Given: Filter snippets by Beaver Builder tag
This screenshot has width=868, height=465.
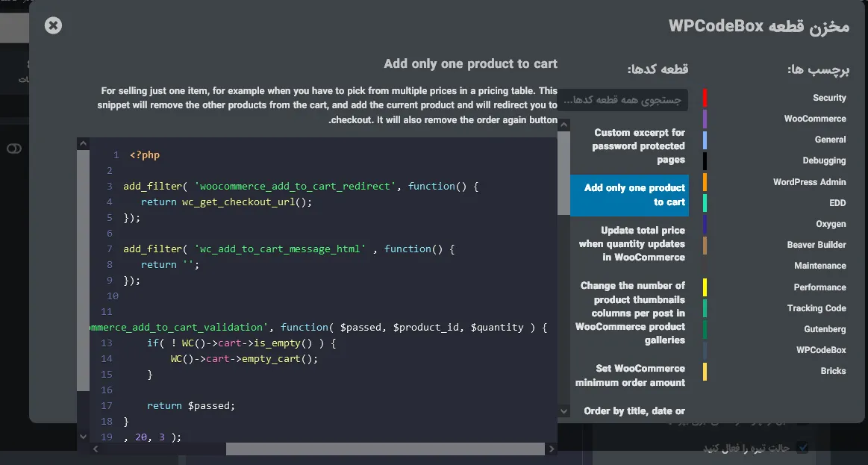Looking at the screenshot, I should [816, 245].
